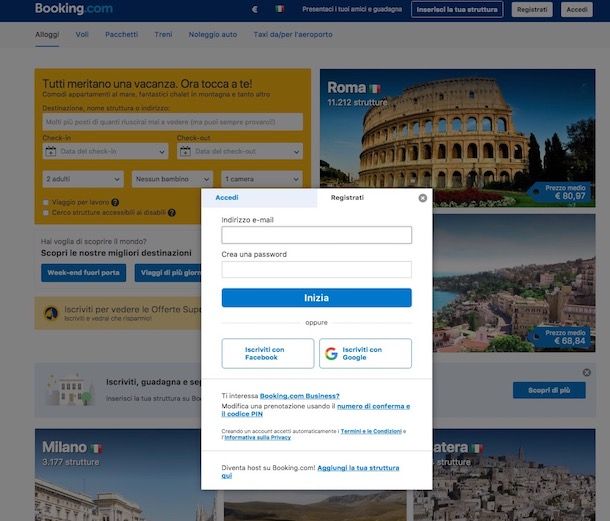This screenshot has height=521, width=610.
Task: Expand the 1 camera dropdown
Action: pos(262,179)
